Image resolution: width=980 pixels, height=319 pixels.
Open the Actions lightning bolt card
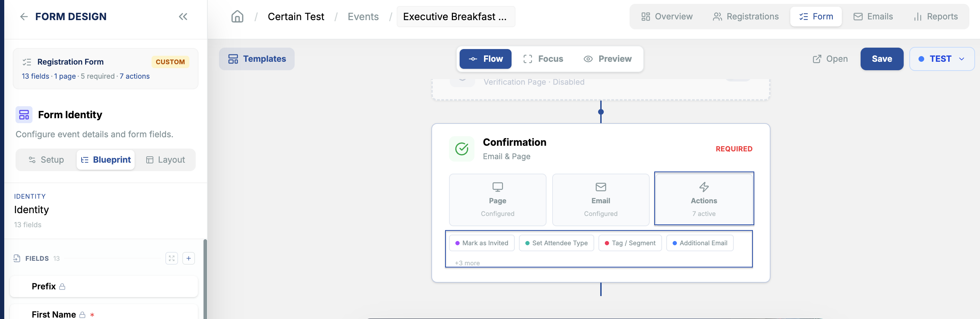[704, 199]
